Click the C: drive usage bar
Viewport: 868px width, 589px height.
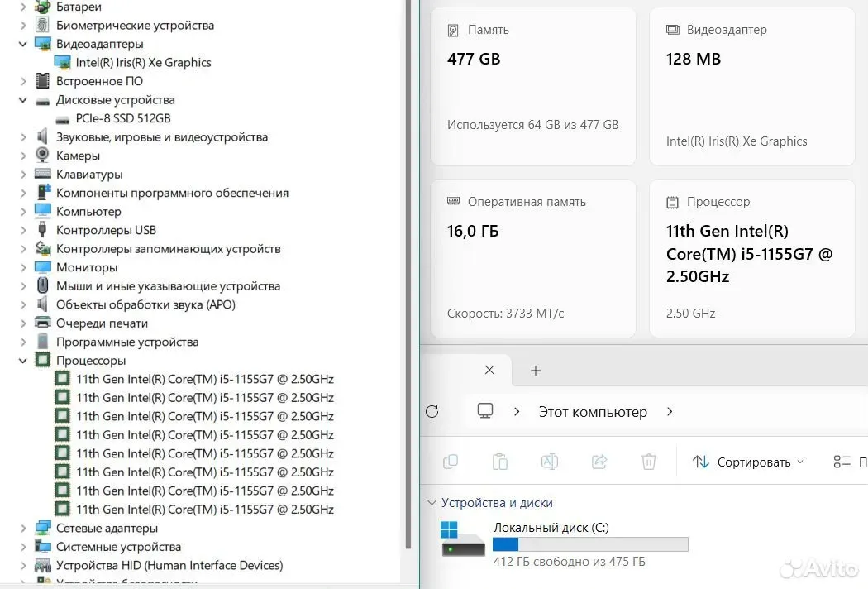point(590,544)
